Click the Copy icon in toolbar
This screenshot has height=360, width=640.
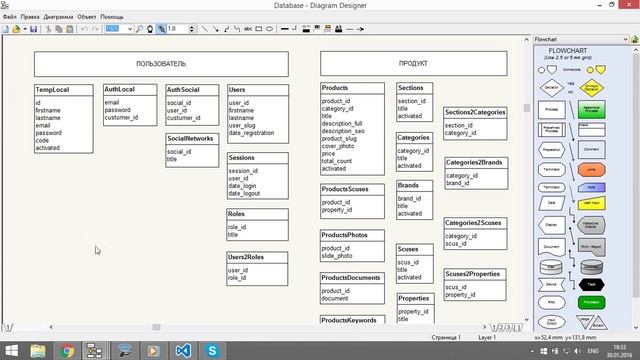(x=59, y=29)
